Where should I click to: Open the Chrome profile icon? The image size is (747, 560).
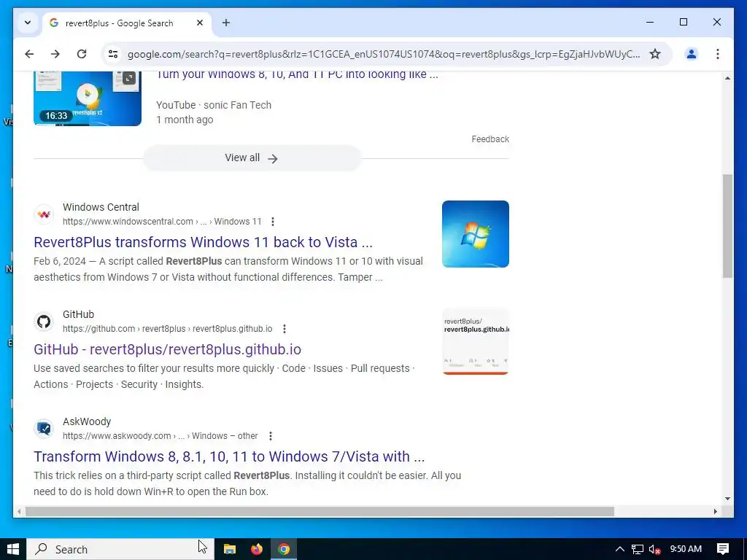[692, 54]
